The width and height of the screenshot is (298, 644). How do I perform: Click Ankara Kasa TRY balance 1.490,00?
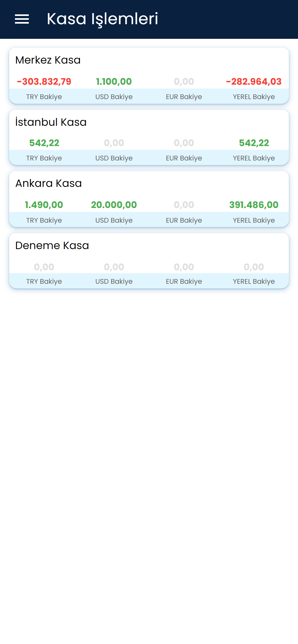[44, 205]
